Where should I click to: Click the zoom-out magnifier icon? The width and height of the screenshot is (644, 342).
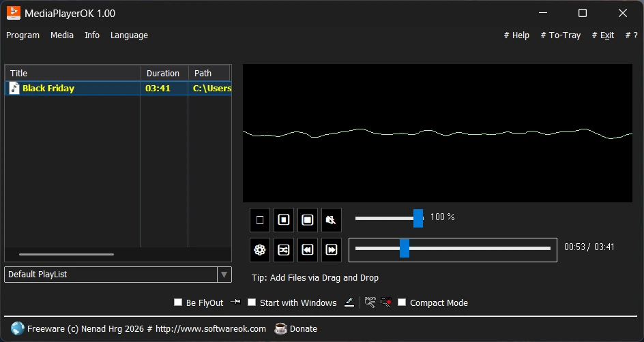pyautogui.click(x=370, y=302)
